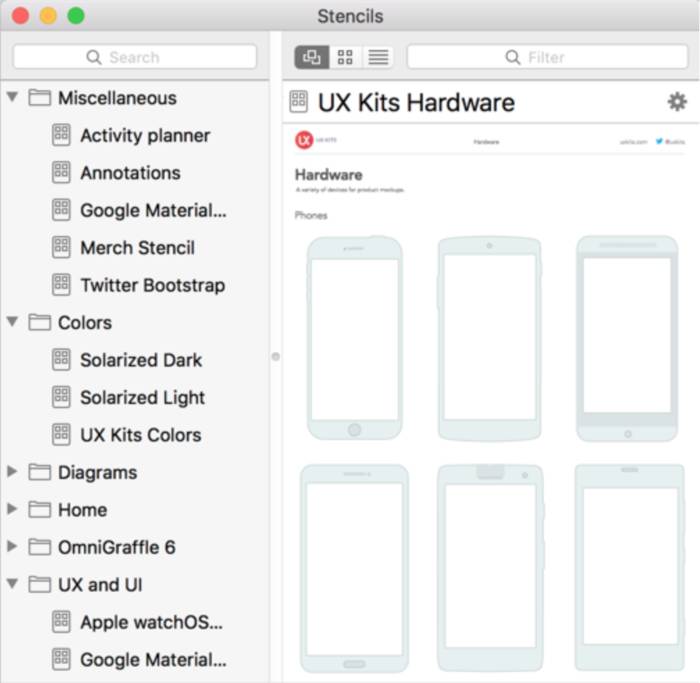This screenshot has height=683, width=700.
Task: Click the Miscellaneous folder icon
Action: 40,97
